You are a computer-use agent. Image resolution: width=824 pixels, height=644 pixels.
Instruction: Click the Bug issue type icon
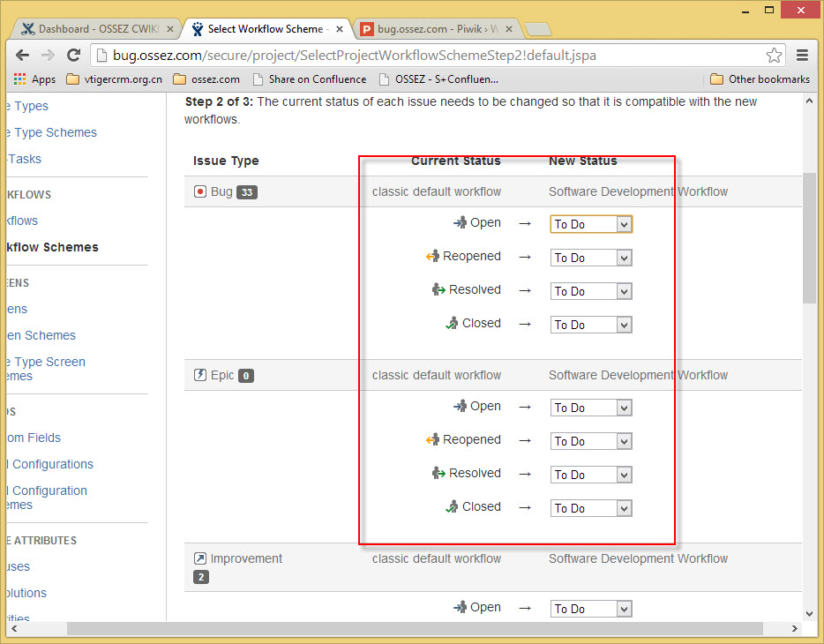(x=199, y=191)
